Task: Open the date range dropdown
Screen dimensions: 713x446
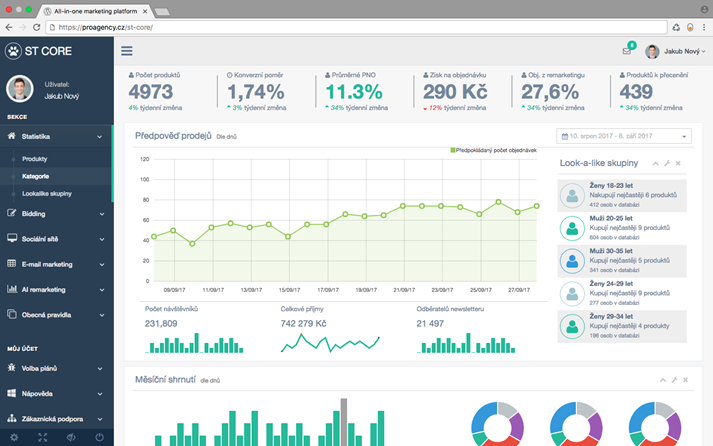Action: point(623,136)
